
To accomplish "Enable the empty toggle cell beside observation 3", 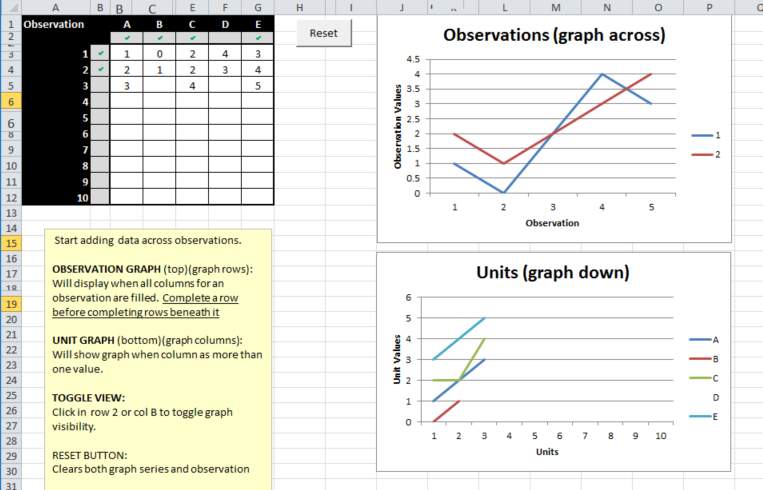I will [x=100, y=86].
